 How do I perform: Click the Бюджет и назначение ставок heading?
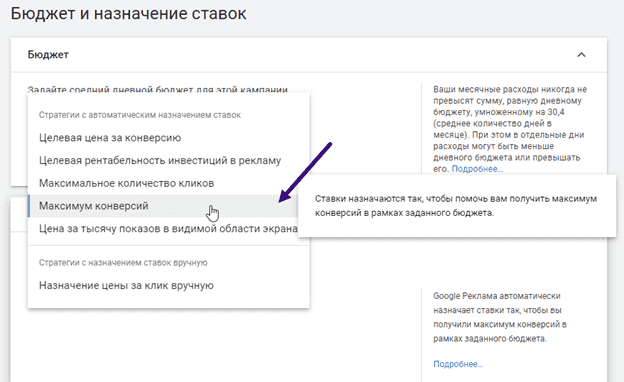coord(129,14)
